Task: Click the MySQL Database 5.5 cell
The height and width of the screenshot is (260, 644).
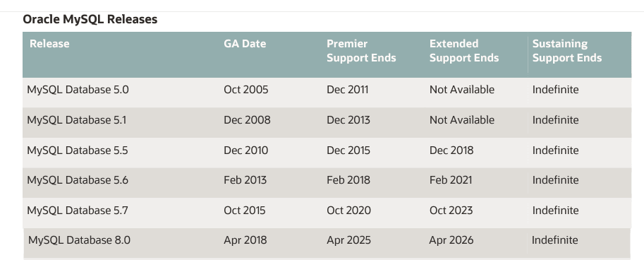Action: 78,150
